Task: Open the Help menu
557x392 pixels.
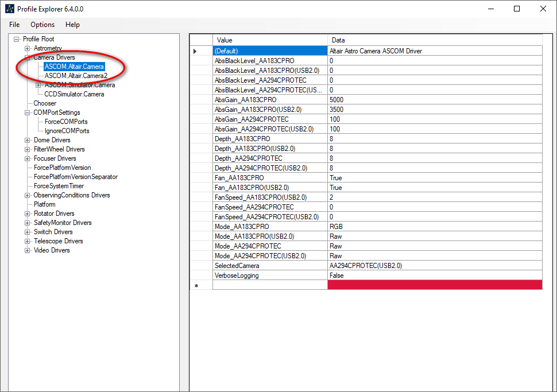Action: tap(72, 25)
